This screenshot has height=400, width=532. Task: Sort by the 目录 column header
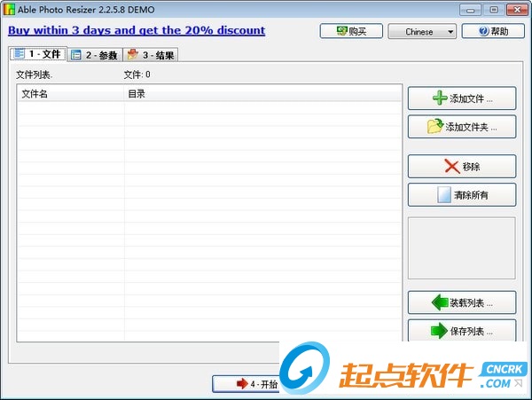tap(262, 94)
